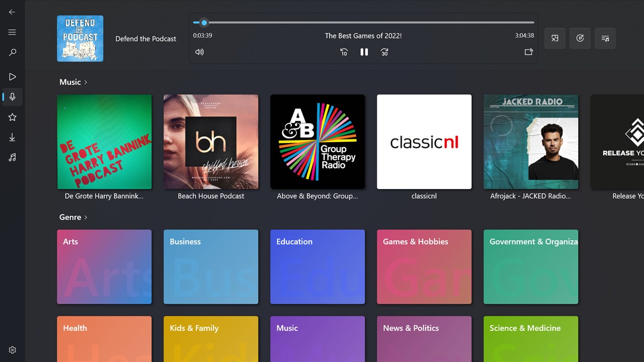The height and width of the screenshot is (362, 644).
Task: Expand the Genre section chevron
Action: coord(86,217)
